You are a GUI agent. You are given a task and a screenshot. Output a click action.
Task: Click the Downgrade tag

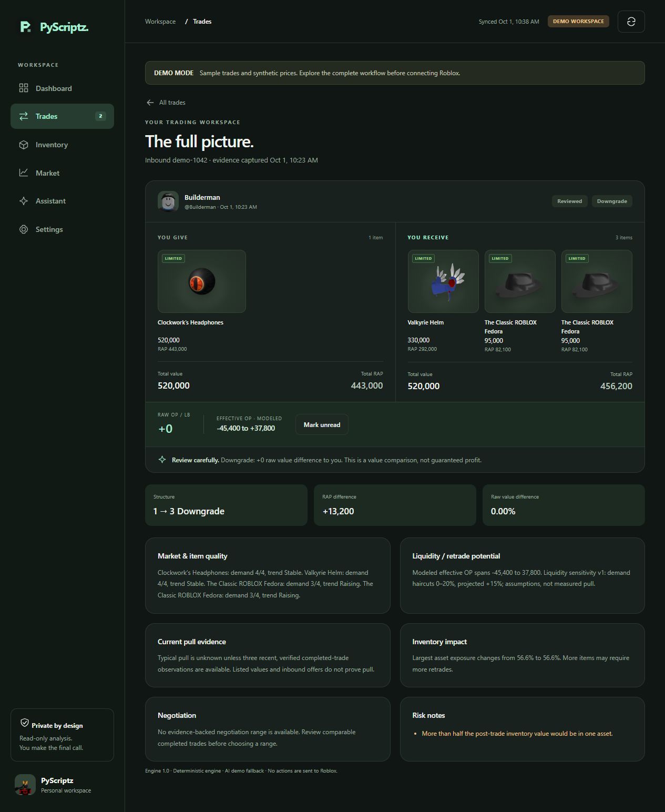click(x=612, y=201)
